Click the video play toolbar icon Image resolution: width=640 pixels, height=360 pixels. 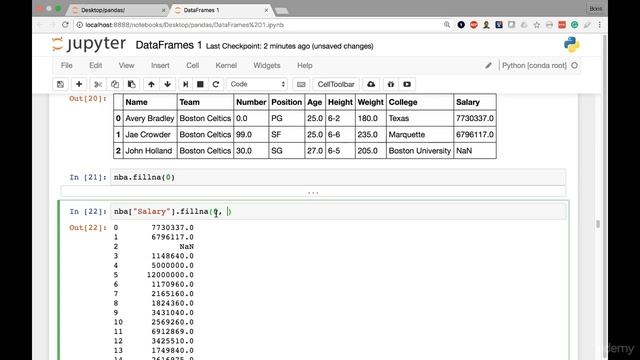pyautogui.click(x=407, y=84)
